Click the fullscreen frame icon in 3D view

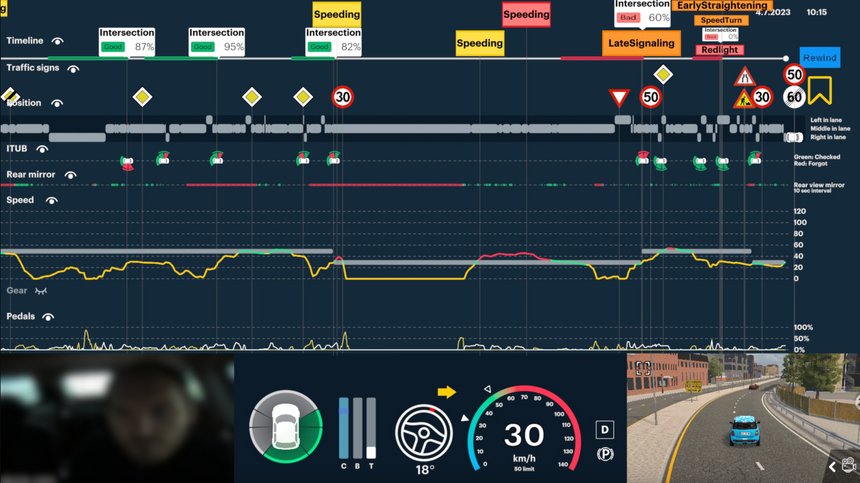coord(643,368)
